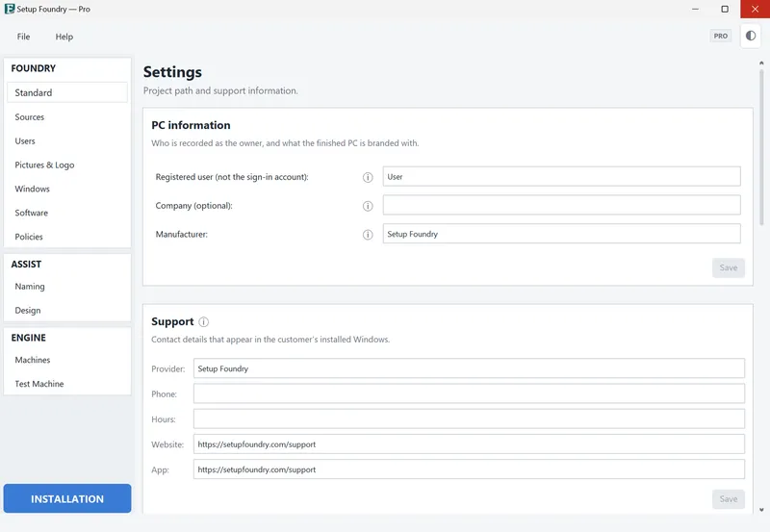770x532 pixels.
Task: Click the Support heading text
Action: pyautogui.click(x=172, y=321)
